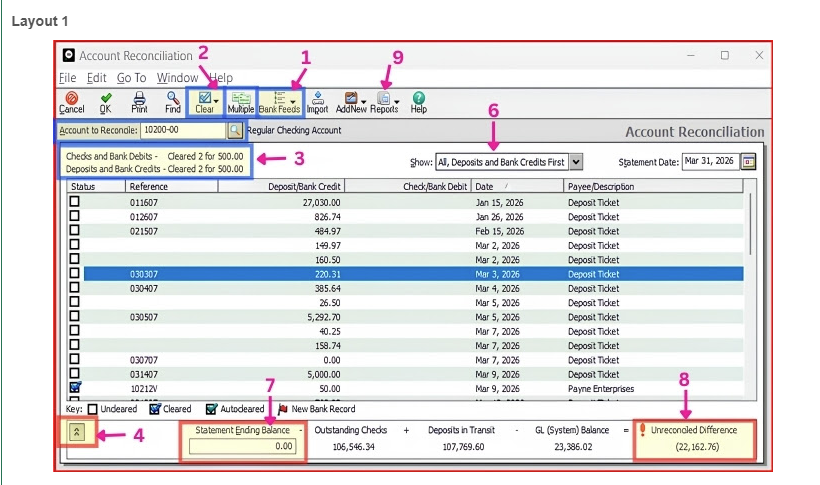The height and width of the screenshot is (485, 820).
Task: Select the 5,292.70 deposit amount
Action: click(x=324, y=317)
